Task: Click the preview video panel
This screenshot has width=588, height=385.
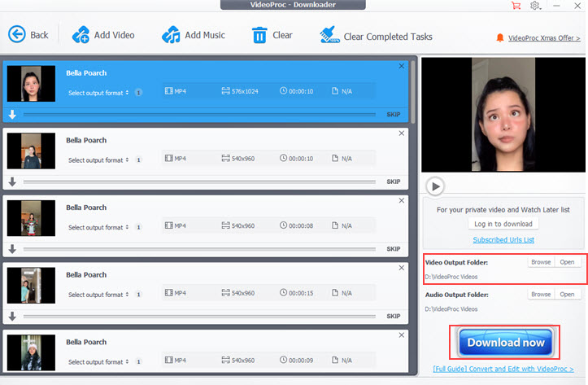Action: [x=503, y=115]
